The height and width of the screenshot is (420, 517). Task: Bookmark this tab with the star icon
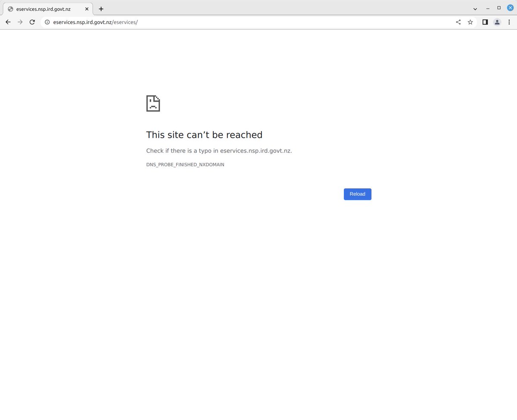470,22
